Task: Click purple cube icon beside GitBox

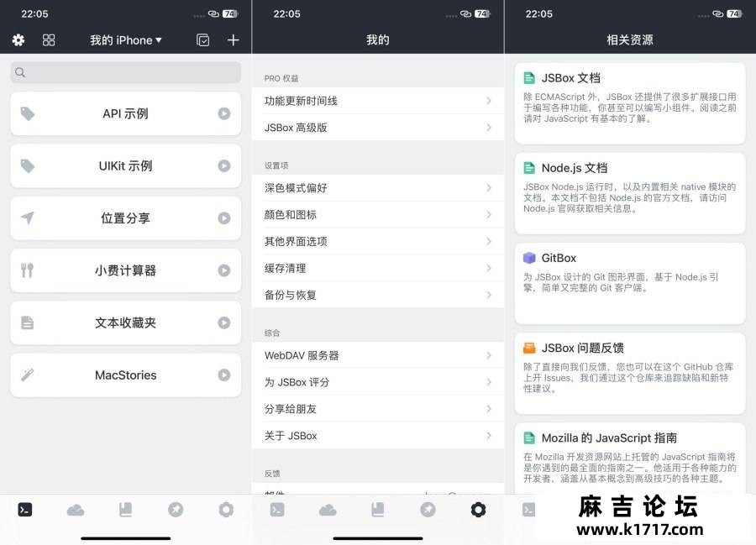Action: 529,259
